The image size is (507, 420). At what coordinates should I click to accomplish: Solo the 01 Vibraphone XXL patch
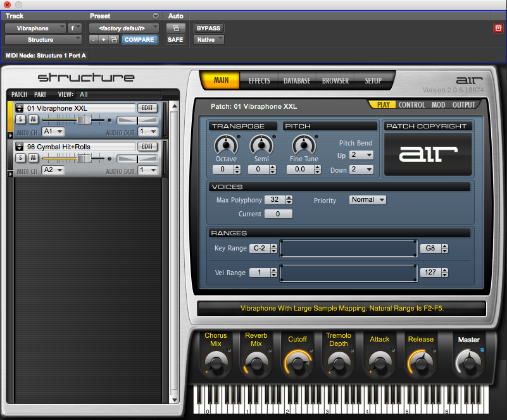point(20,119)
